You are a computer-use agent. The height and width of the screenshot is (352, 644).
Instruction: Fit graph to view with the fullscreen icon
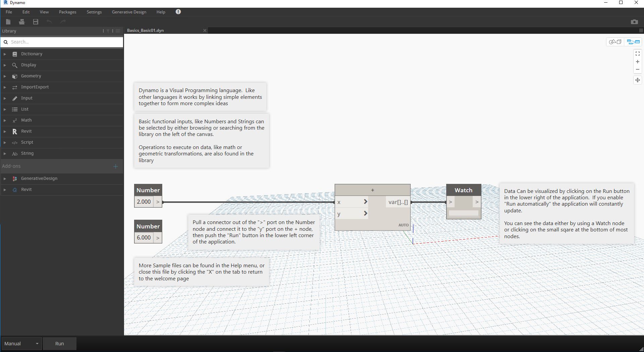tap(638, 53)
